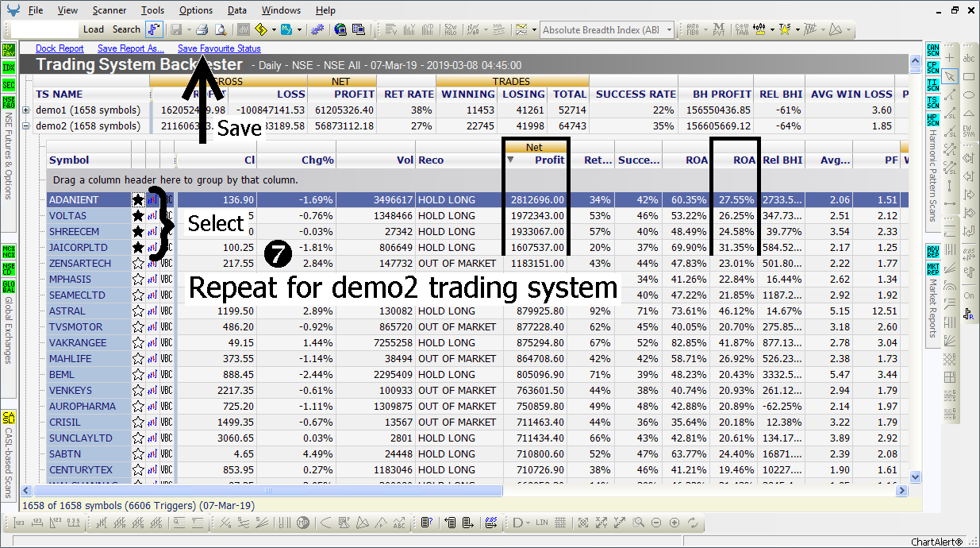The height and width of the screenshot is (548, 980).
Task: Open the MKT REP market report icon
Action: 932,268
